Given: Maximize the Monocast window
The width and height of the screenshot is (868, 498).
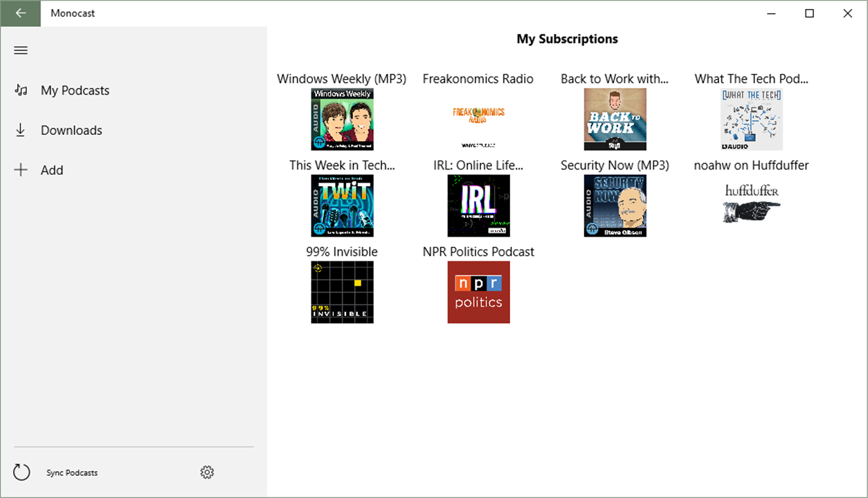Looking at the screenshot, I should point(809,13).
